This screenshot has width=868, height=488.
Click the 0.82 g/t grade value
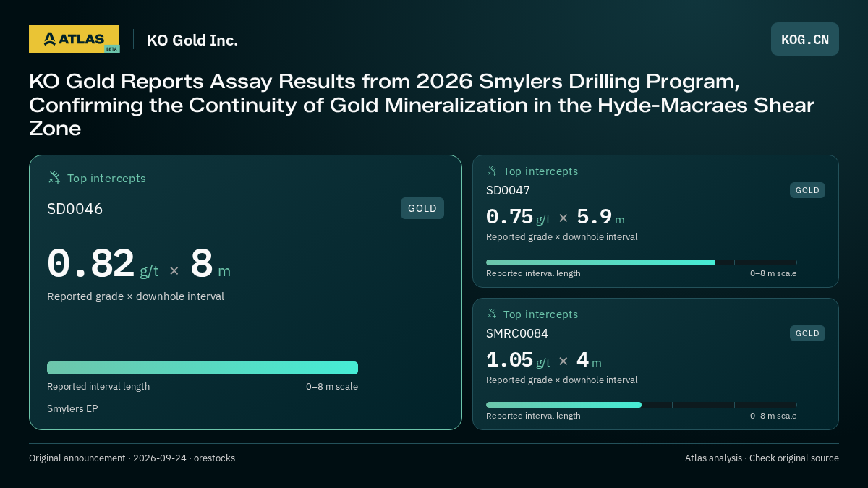pyautogui.click(x=103, y=264)
